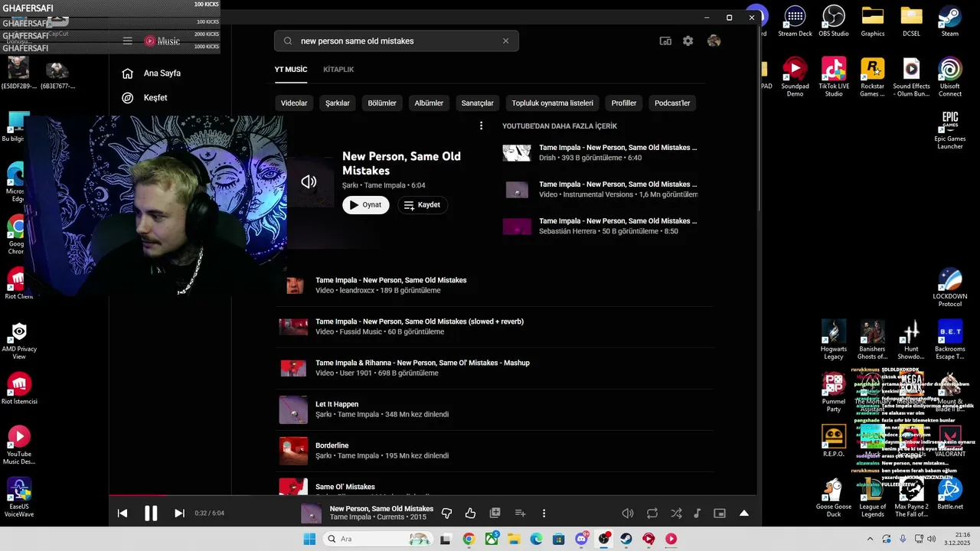Open three-dot menu above top result

[x=481, y=126]
